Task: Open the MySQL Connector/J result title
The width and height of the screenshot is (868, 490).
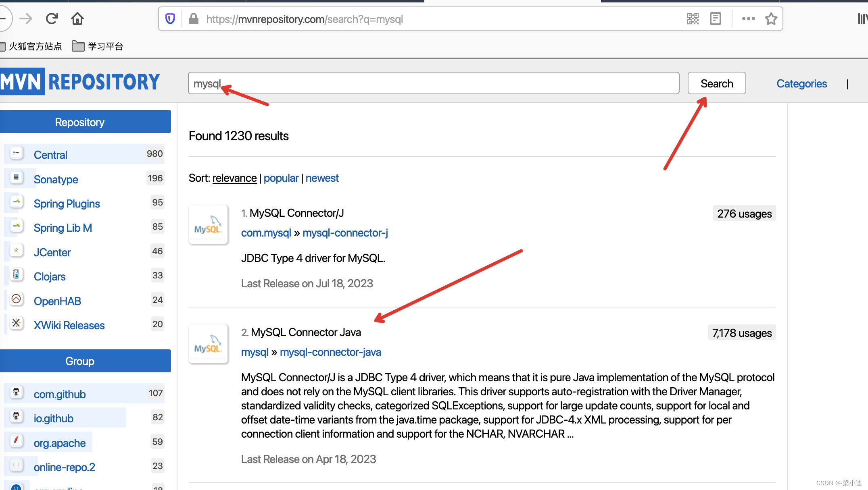Action: (x=297, y=213)
